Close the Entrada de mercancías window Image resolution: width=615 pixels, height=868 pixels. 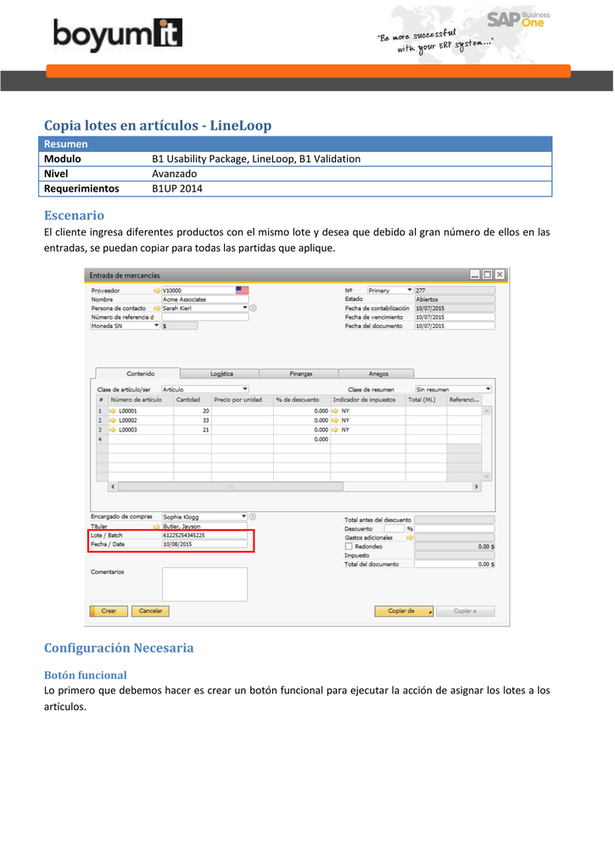click(499, 275)
